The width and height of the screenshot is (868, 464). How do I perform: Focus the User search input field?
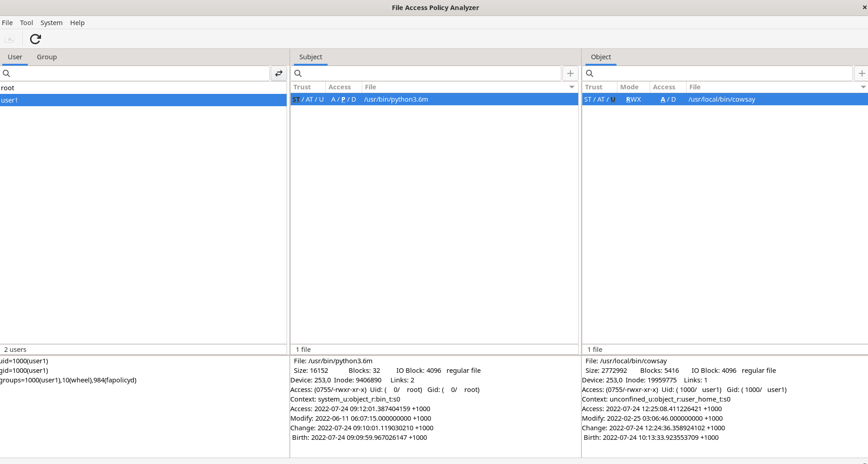(135, 73)
